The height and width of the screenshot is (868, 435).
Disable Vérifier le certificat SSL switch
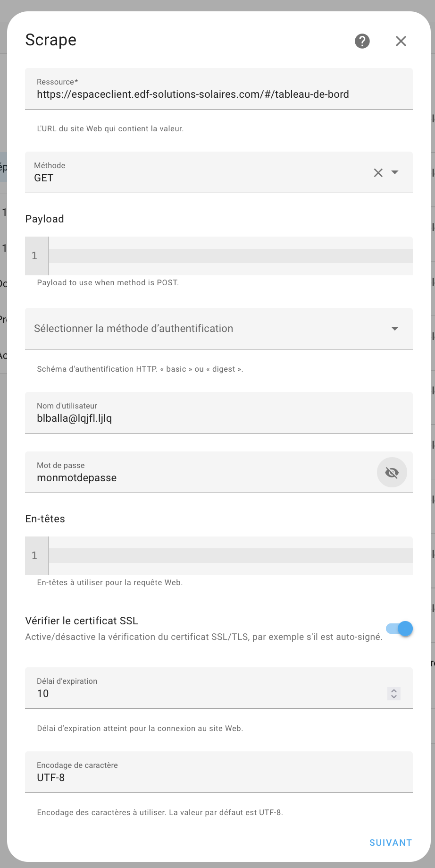(400, 629)
